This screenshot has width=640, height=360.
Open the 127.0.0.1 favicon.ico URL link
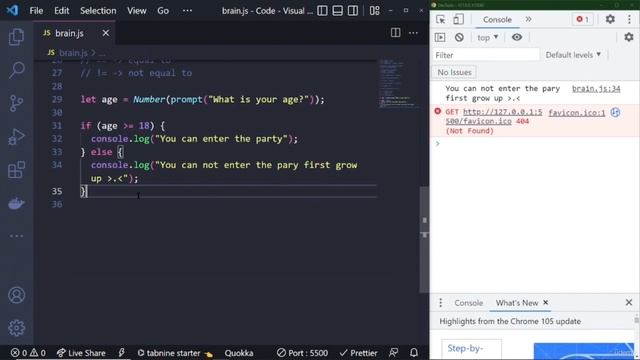click(494, 116)
